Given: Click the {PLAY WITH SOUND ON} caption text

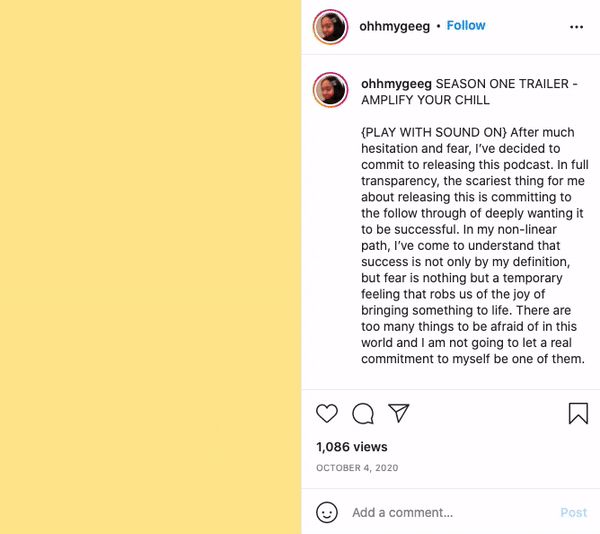Looking at the screenshot, I should [x=435, y=132].
